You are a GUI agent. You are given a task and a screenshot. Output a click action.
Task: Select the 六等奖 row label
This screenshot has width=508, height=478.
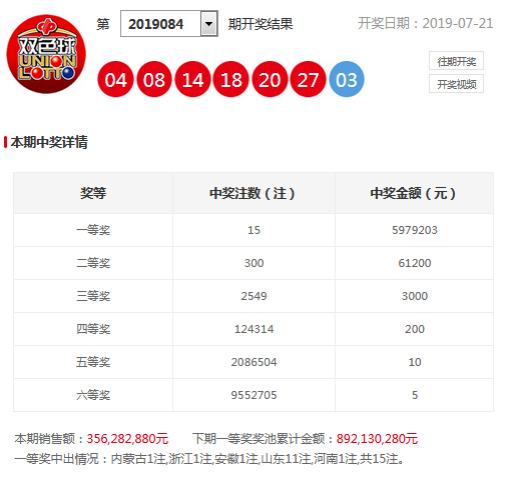(93, 395)
